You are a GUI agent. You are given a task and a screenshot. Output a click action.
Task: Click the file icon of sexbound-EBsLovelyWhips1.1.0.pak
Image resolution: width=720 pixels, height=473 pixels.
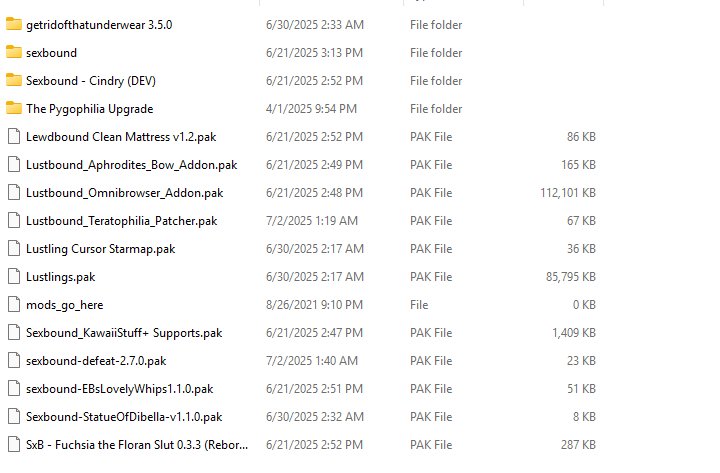coord(14,389)
